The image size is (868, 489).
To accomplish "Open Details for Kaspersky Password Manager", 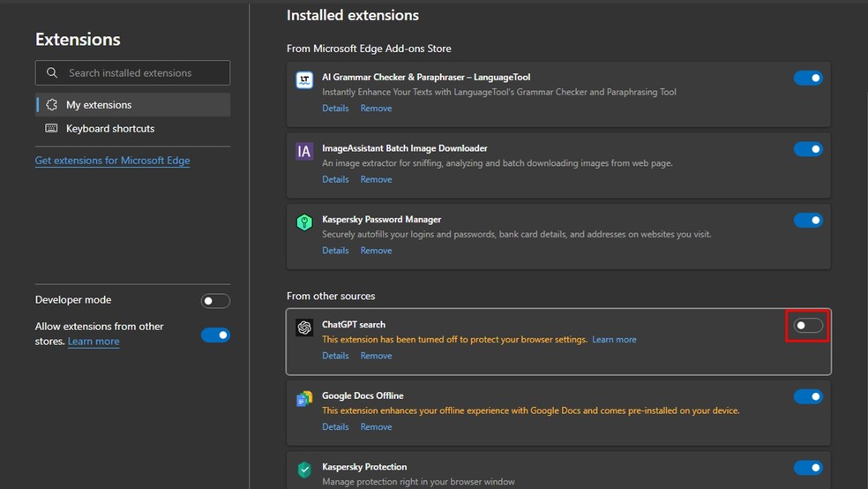I will click(x=335, y=251).
